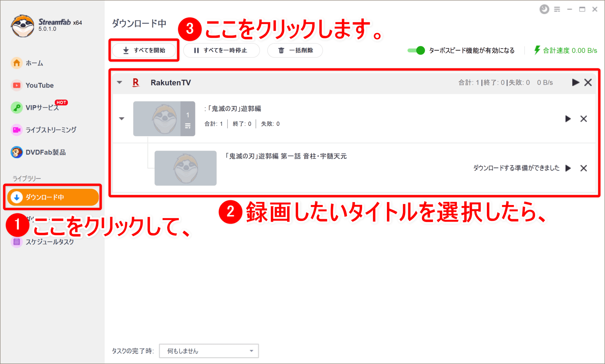The image size is (605, 364).
Task: Select the YouTube downloader in the sidebar
Action: coord(39,85)
